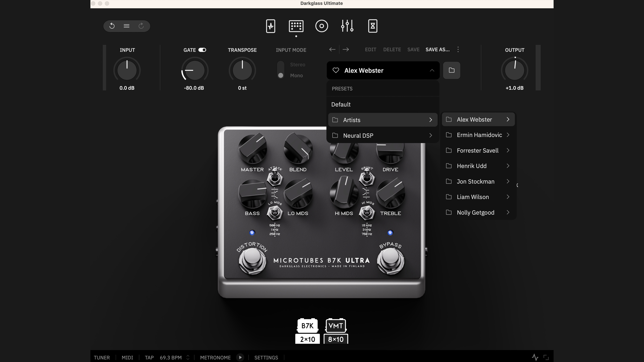Collapse the Alex Webster preset dropdown
644x362 pixels.
coord(432,70)
